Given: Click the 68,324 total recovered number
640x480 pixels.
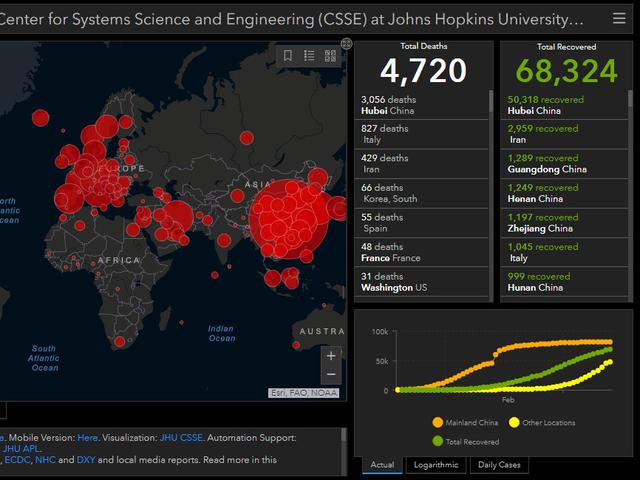Looking at the screenshot, I should coord(567,71).
